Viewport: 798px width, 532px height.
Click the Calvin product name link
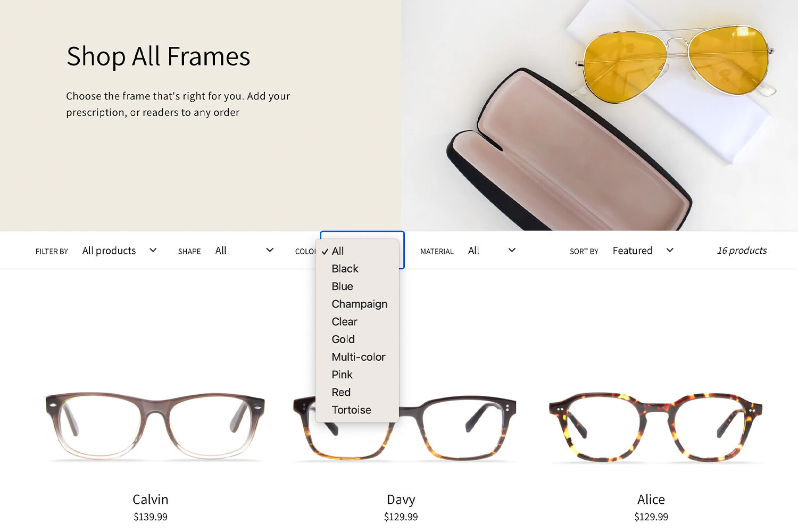151,500
